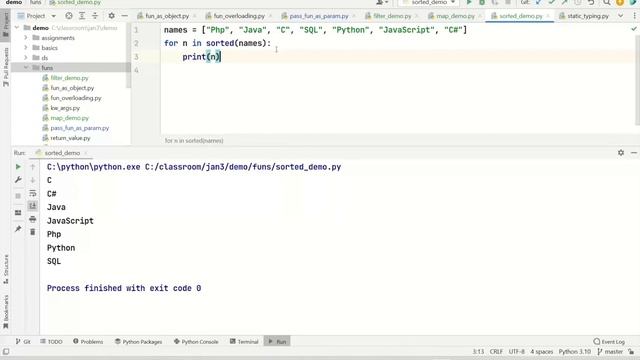Collapse all in Project panel
The width and height of the screenshot is (640, 360).
coord(95,16)
